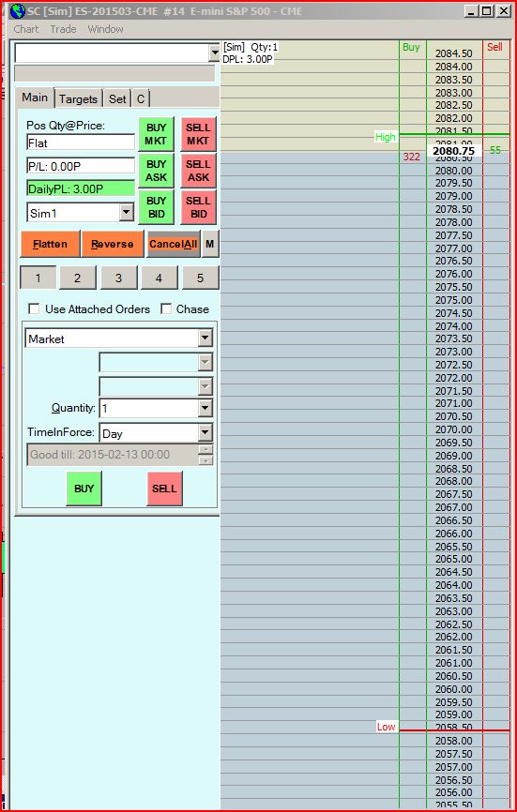Switch to the Main tab
The image size is (517, 812).
(35, 98)
